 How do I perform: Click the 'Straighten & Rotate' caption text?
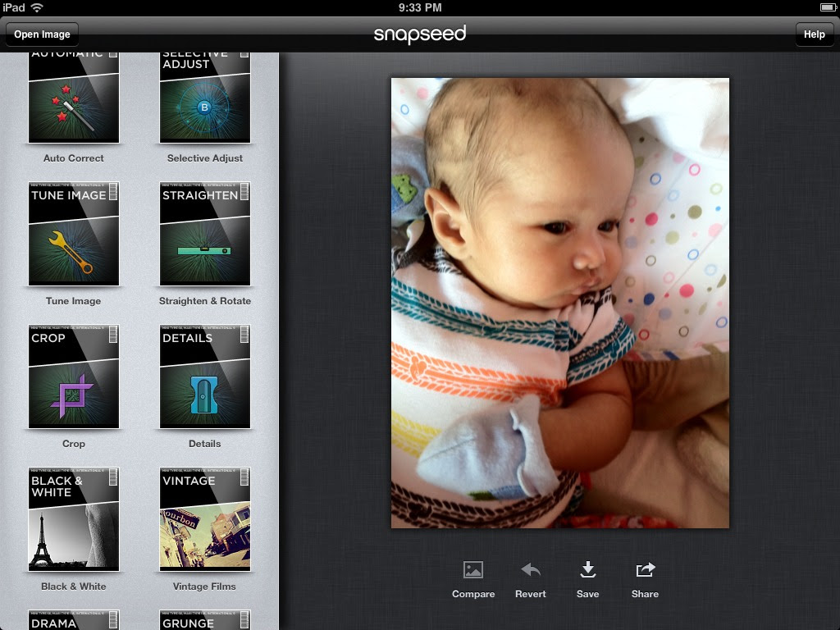[204, 301]
